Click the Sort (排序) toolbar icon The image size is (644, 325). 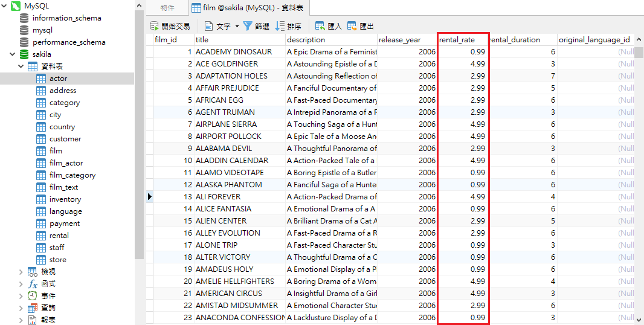point(280,27)
